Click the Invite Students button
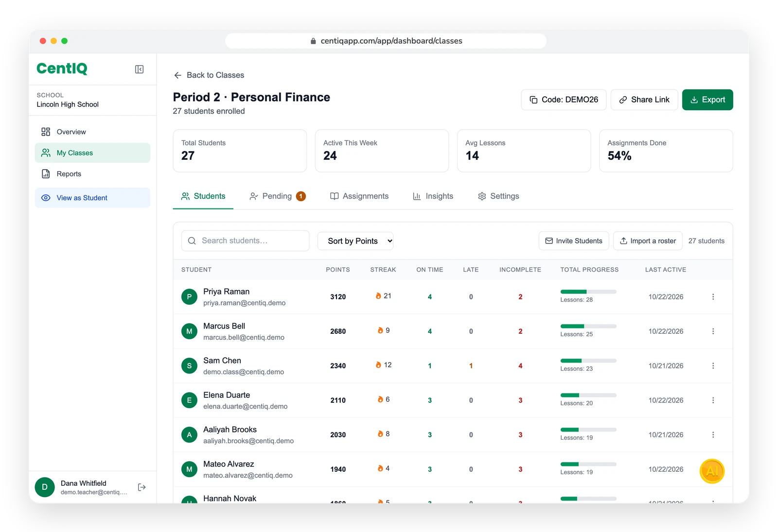The height and width of the screenshot is (532, 778). click(x=574, y=241)
